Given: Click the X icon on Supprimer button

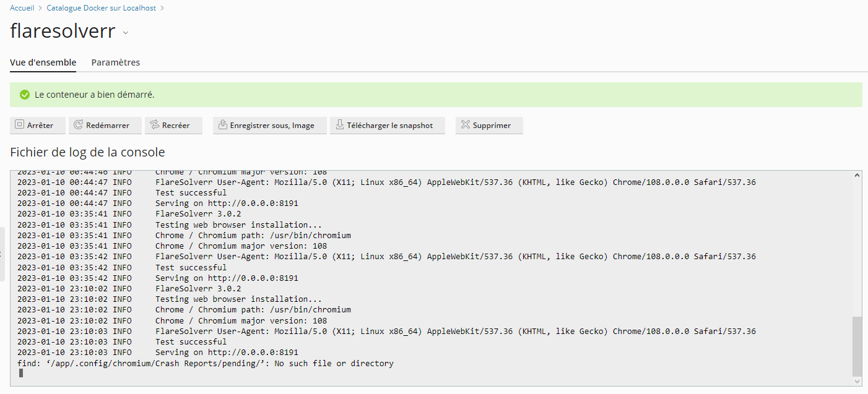Looking at the screenshot, I should click(x=466, y=125).
